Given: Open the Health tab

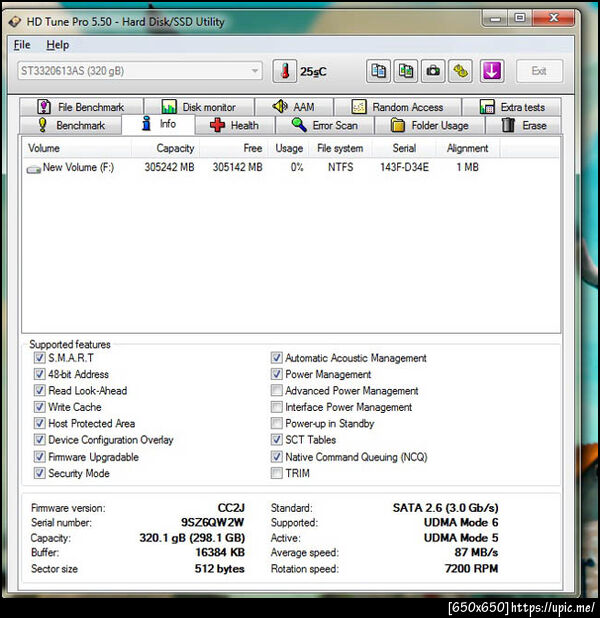Looking at the screenshot, I should [x=235, y=125].
